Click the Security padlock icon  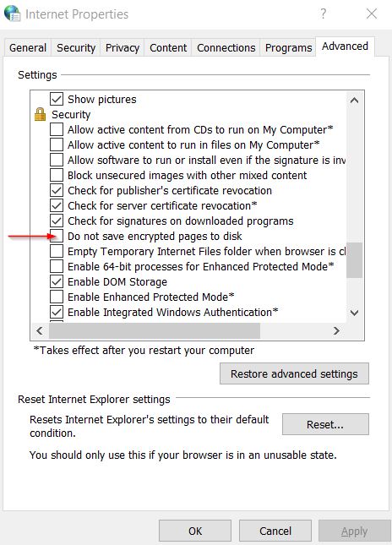tap(40, 114)
